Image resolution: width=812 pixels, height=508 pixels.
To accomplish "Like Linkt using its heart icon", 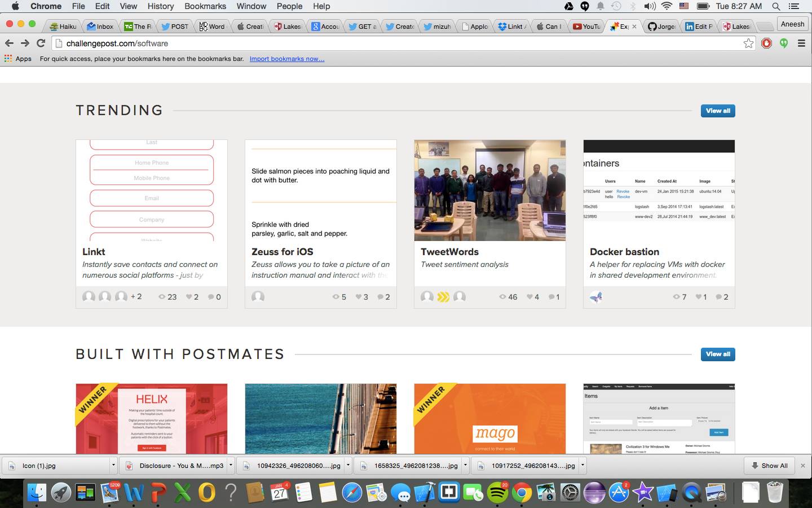I will [x=189, y=297].
